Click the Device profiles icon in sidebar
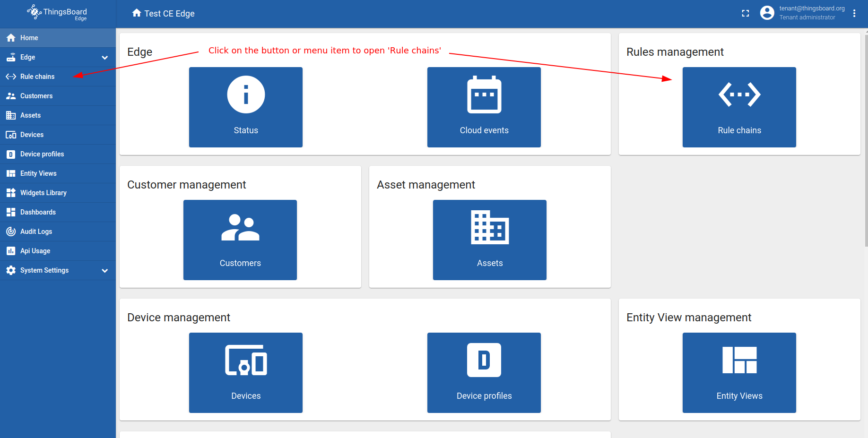The image size is (868, 438). coord(11,154)
